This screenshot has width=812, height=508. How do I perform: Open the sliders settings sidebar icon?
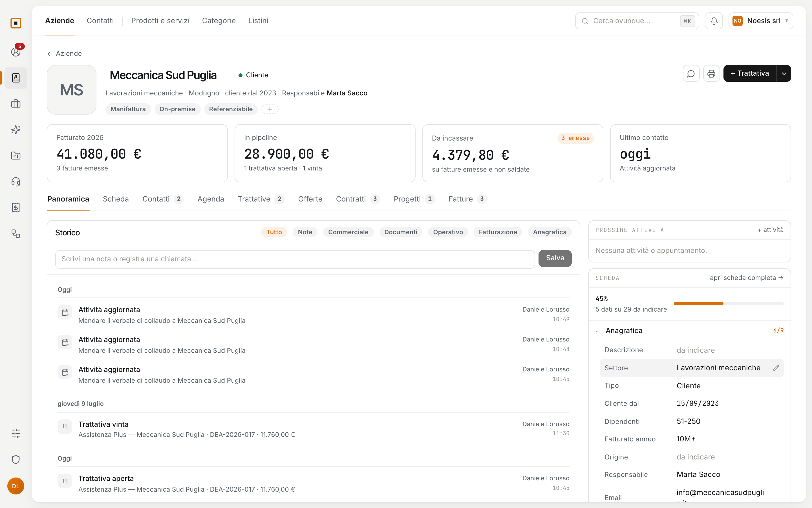click(x=16, y=433)
